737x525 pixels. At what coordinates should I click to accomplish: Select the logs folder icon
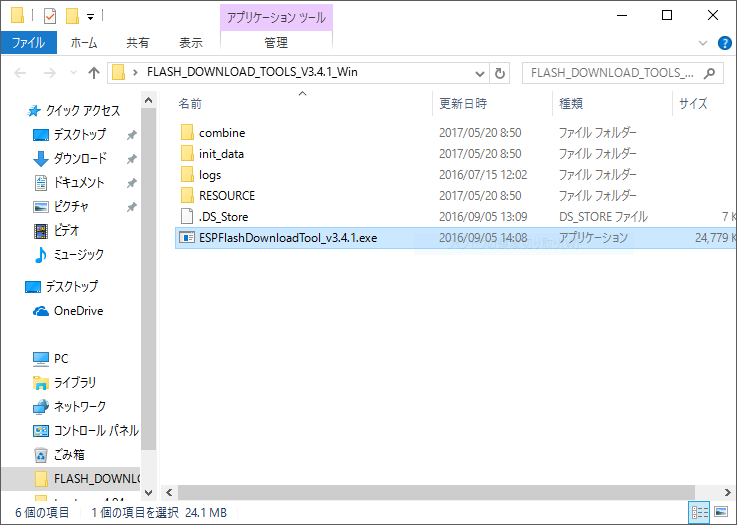click(x=187, y=175)
